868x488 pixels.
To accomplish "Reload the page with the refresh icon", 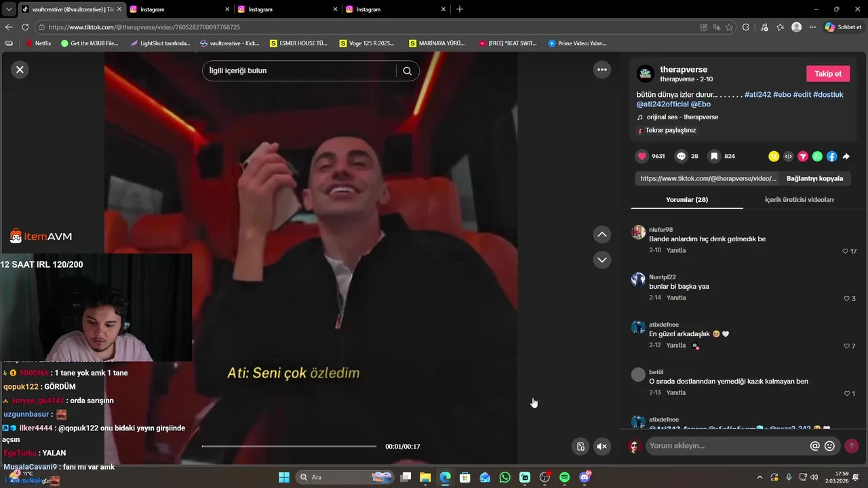I will 25,27.
